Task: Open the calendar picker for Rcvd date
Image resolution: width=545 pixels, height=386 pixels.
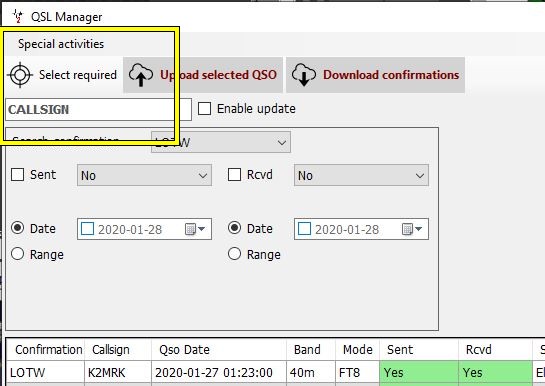Action: pos(412,229)
